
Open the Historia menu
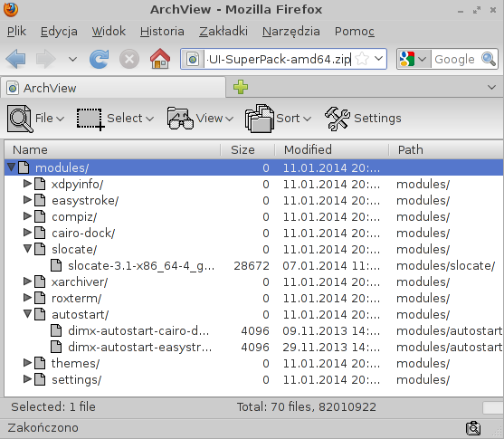(162, 31)
